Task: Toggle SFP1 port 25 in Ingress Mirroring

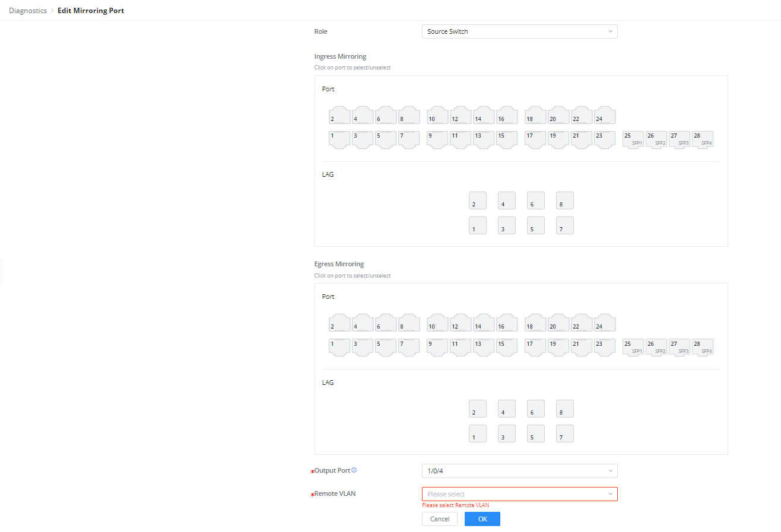Action: (633, 139)
